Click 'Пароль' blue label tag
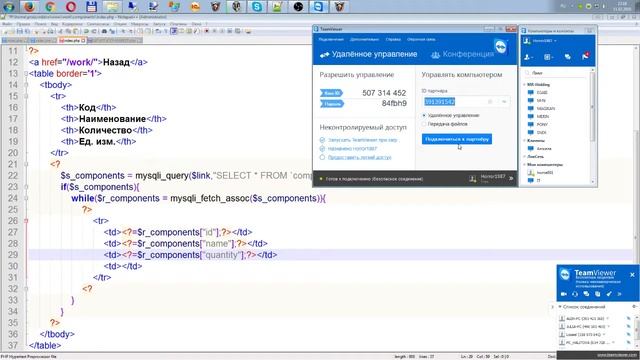Viewport: 640px width, 360px height. 331,104
